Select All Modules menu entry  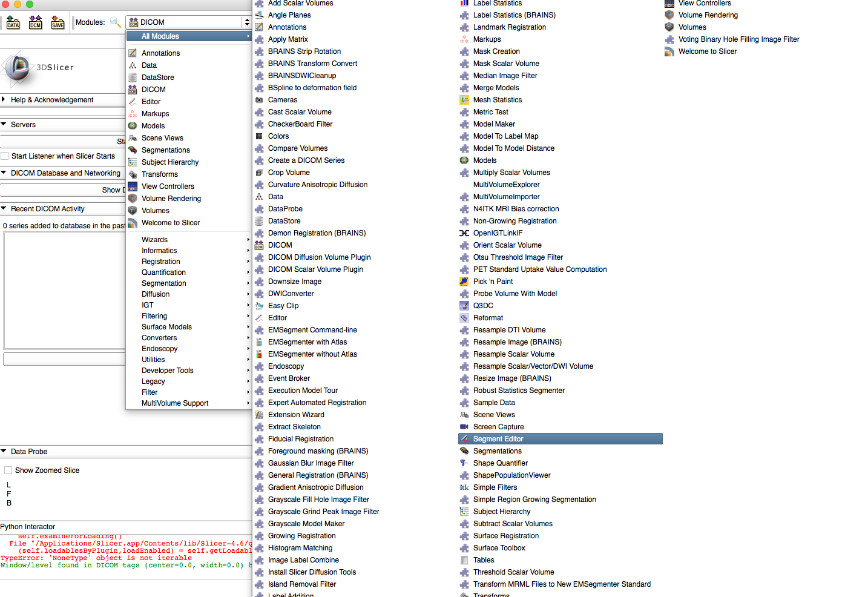[189, 36]
